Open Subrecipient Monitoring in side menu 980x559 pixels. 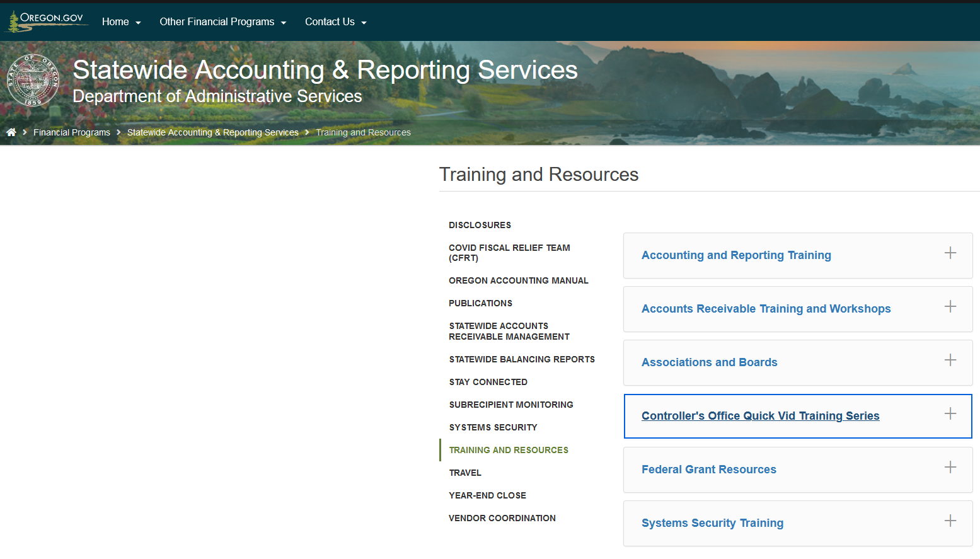click(510, 405)
